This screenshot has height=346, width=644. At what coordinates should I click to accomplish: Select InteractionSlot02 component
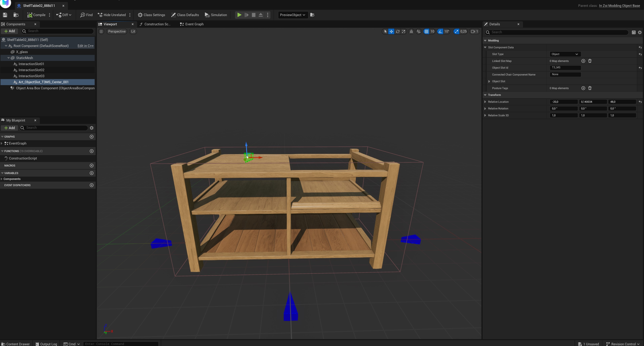(x=31, y=70)
